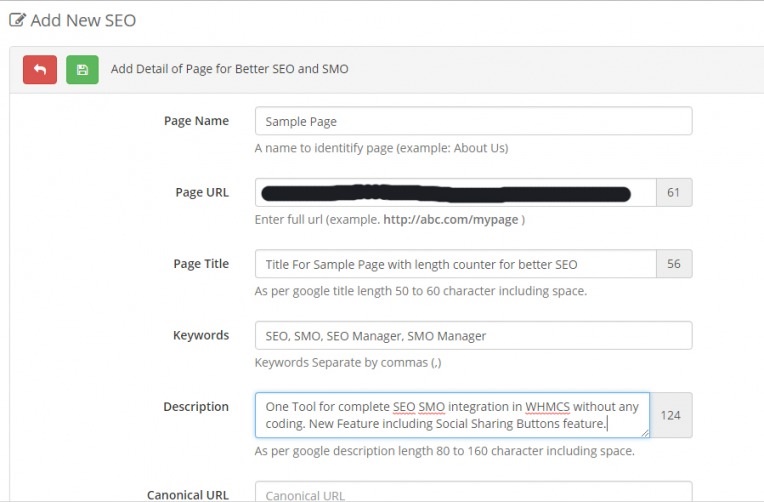
Task: Click the hint 'Keywords Separate by commas'
Action: 348,363
